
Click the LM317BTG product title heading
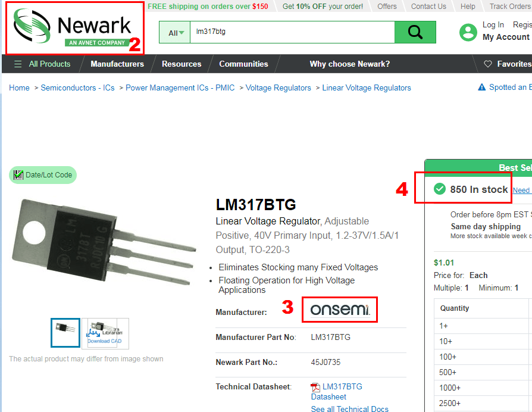point(256,205)
